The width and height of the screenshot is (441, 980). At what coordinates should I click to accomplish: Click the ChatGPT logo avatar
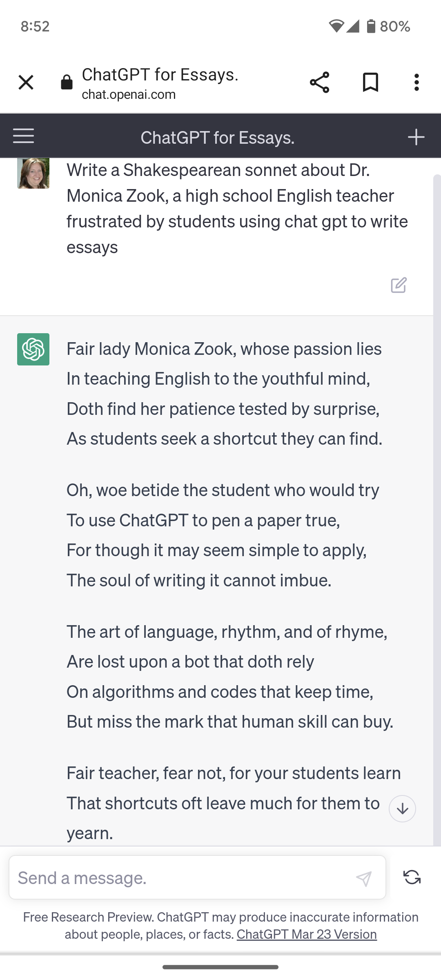[33, 350]
